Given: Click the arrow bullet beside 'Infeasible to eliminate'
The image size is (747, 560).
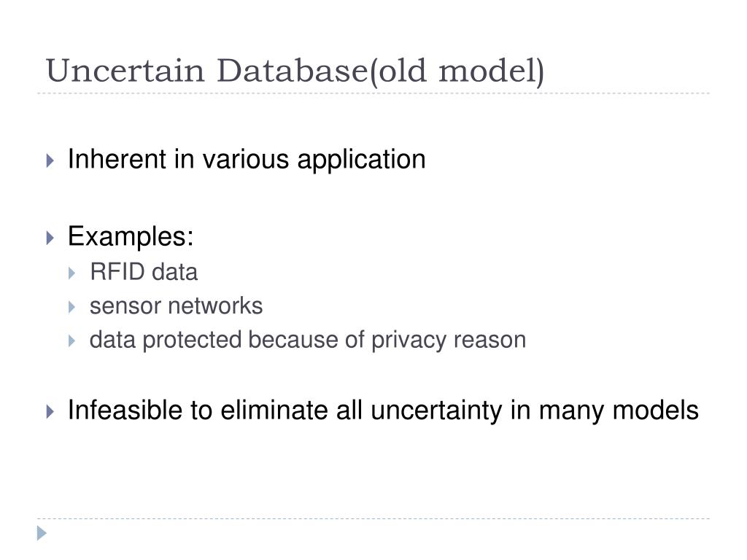Looking at the screenshot, I should (50, 411).
